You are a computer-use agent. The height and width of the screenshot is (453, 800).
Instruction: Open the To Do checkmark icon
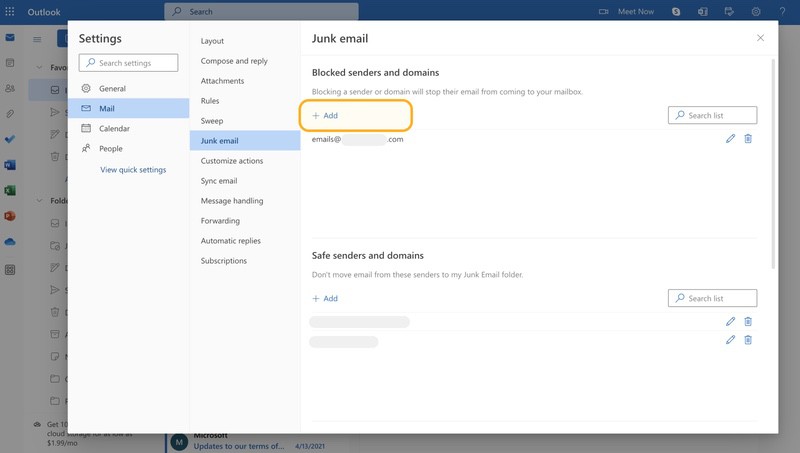click(10, 139)
